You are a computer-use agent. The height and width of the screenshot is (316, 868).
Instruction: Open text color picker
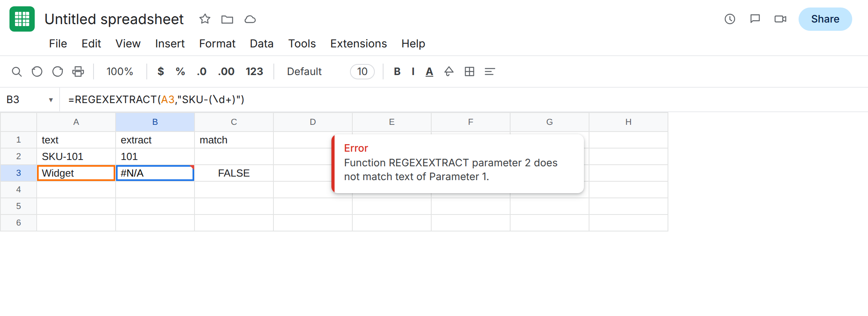(x=429, y=71)
